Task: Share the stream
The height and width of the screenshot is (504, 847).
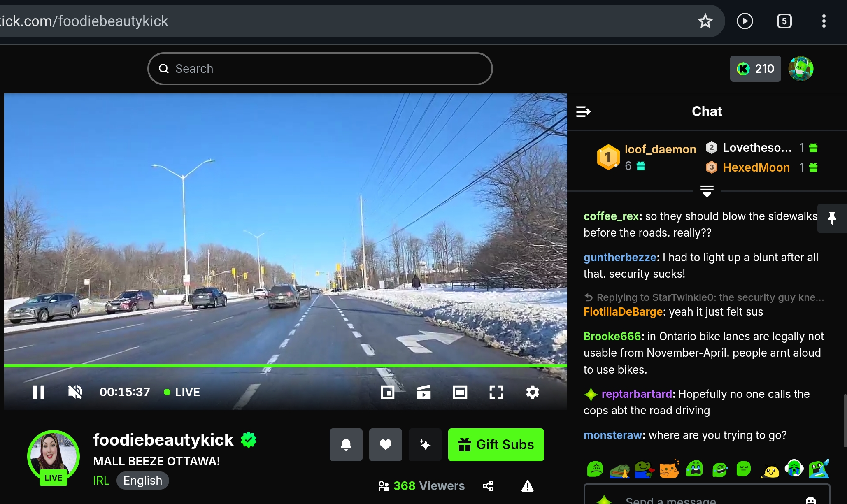Action: (x=488, y=486)
